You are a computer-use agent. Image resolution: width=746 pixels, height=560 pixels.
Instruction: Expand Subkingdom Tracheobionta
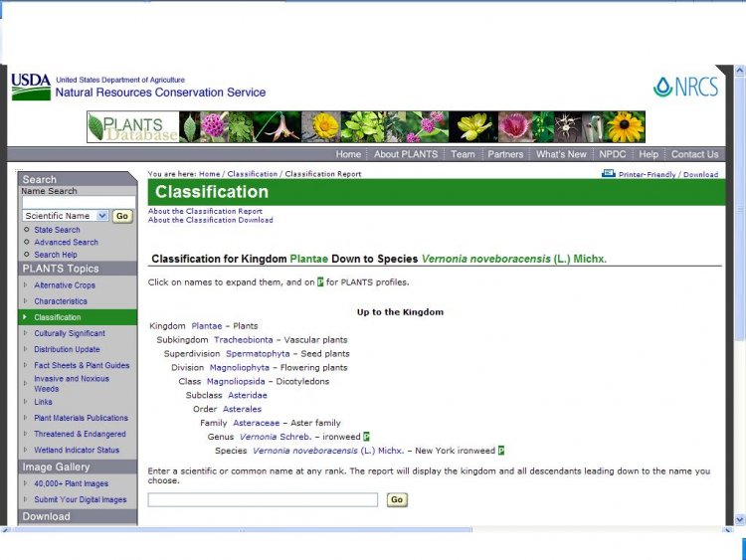pos(243,340)
